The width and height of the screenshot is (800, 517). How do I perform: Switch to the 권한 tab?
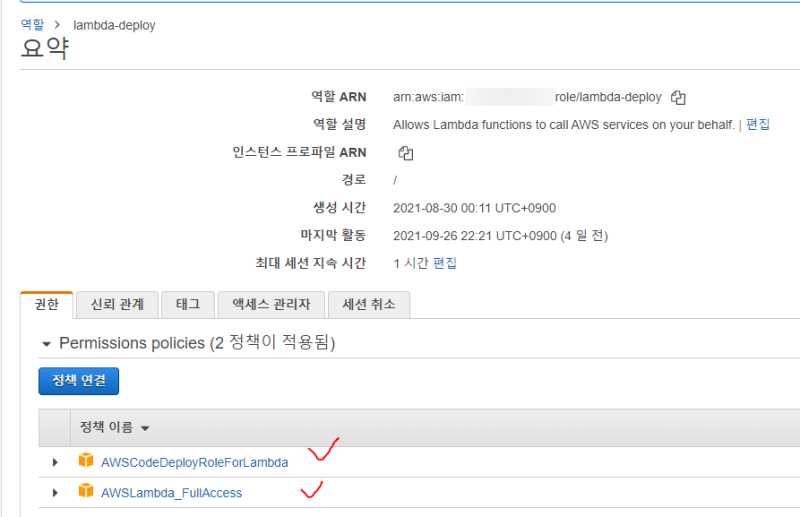[x=46, y=305]
